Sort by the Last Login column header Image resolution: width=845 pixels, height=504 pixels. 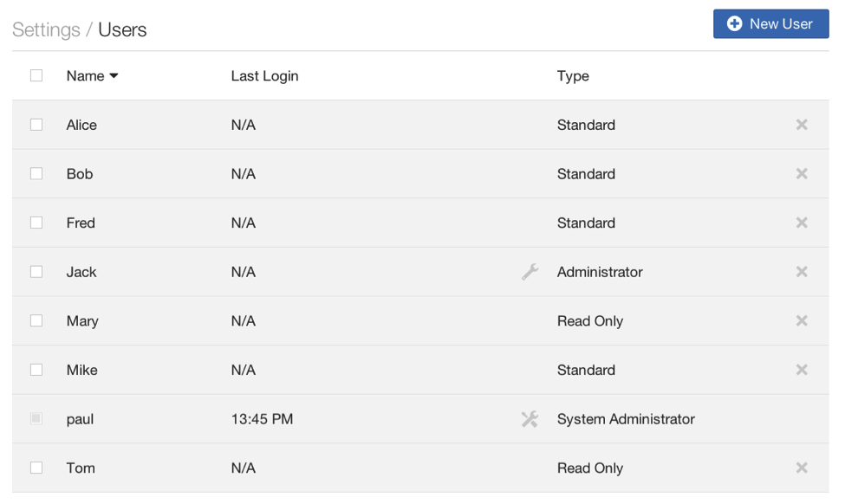[264, 76]
